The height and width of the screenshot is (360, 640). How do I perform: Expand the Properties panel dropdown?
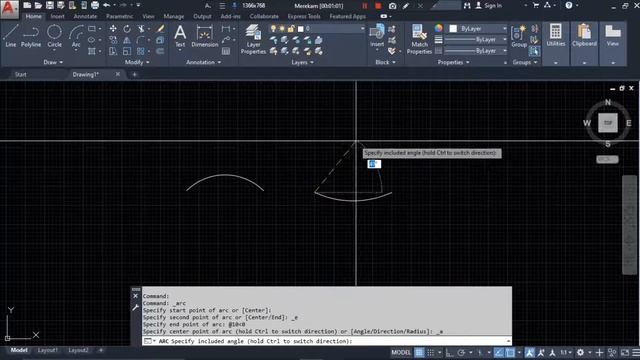tap(453, 62)
